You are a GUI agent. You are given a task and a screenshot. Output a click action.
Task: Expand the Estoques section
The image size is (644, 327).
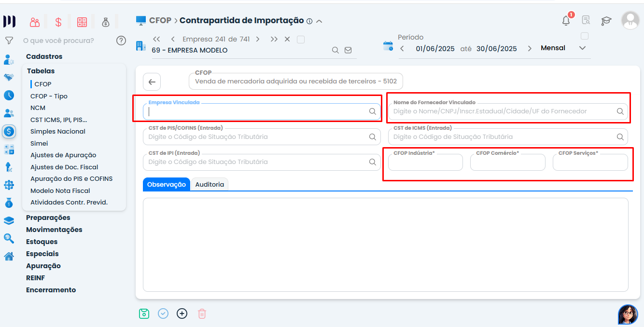pos(42,242)
